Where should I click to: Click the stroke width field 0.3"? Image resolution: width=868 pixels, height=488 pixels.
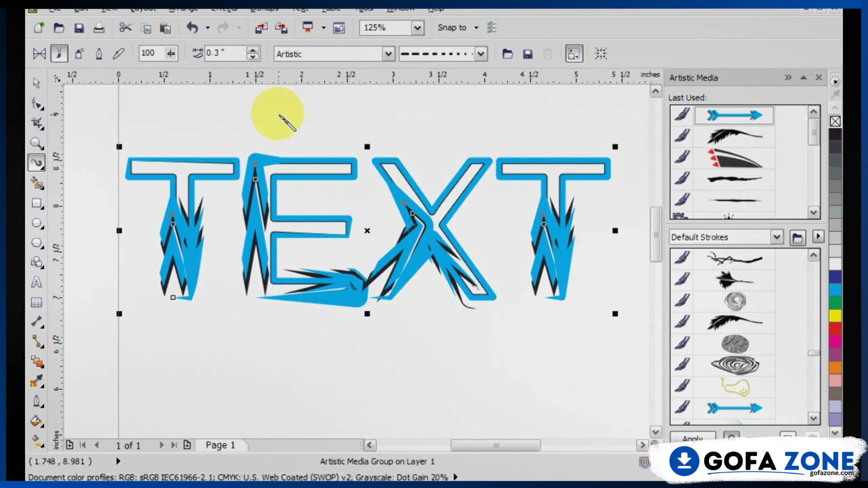(225, 53)
